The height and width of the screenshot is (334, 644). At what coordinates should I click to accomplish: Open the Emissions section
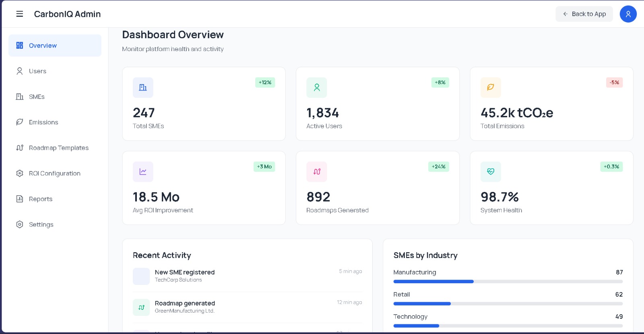pos(55,122)
